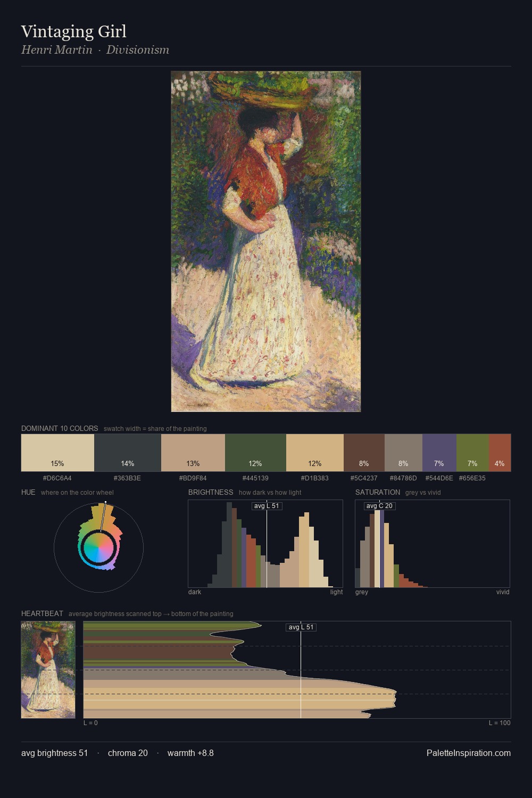Viewport: 532px width, 798px height.
Task: Click hex code label '#84786D'
Action: pyautogui.click(x=403, y=478)
